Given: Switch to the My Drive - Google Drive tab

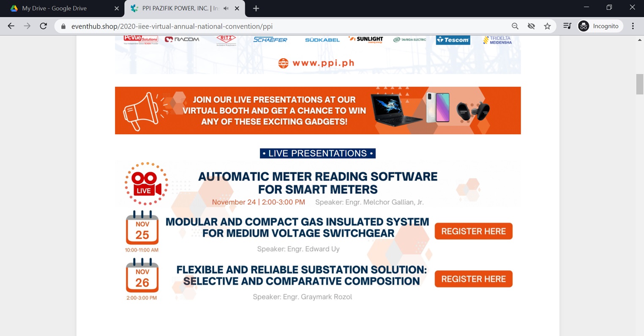Looking at the screenshot, I should 54,8.
